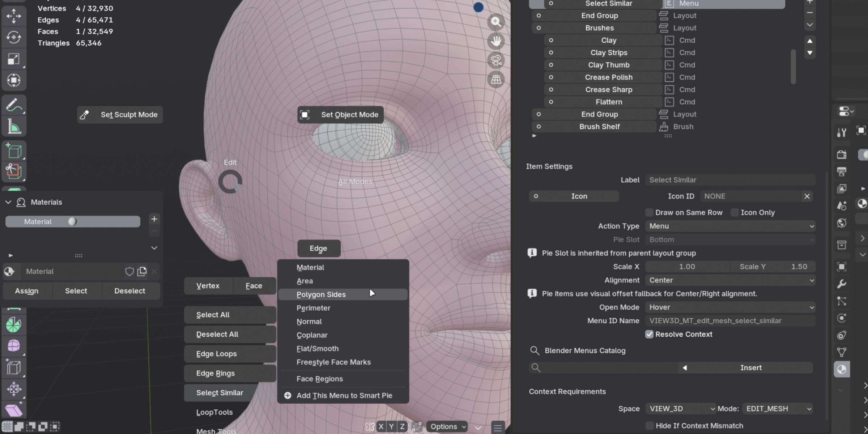Adjust the Scale Y value field

tap(773, 267)
